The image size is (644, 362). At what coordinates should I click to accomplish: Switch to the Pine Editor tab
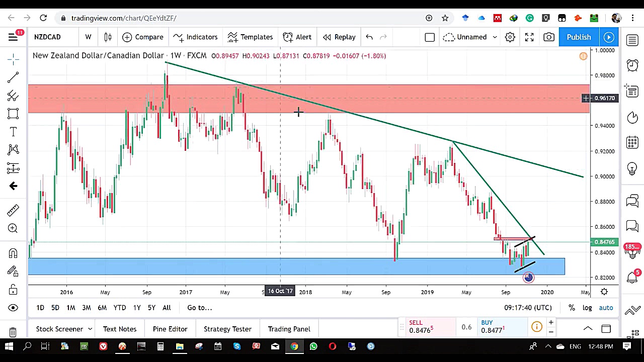click(x=170, y=329)
